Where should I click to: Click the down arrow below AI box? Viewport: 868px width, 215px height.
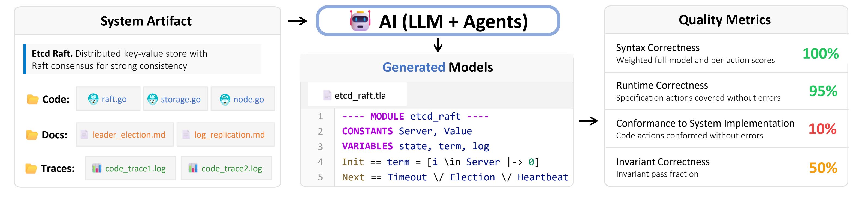coord(438,45)
